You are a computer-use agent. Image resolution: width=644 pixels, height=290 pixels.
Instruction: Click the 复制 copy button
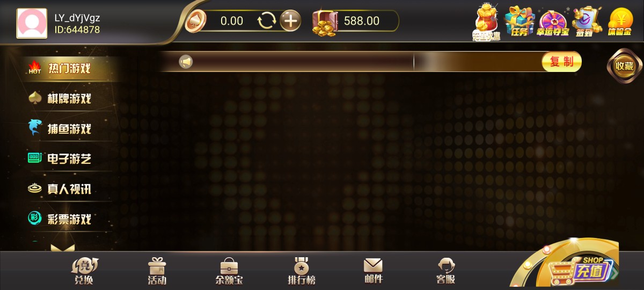(562, 62)
